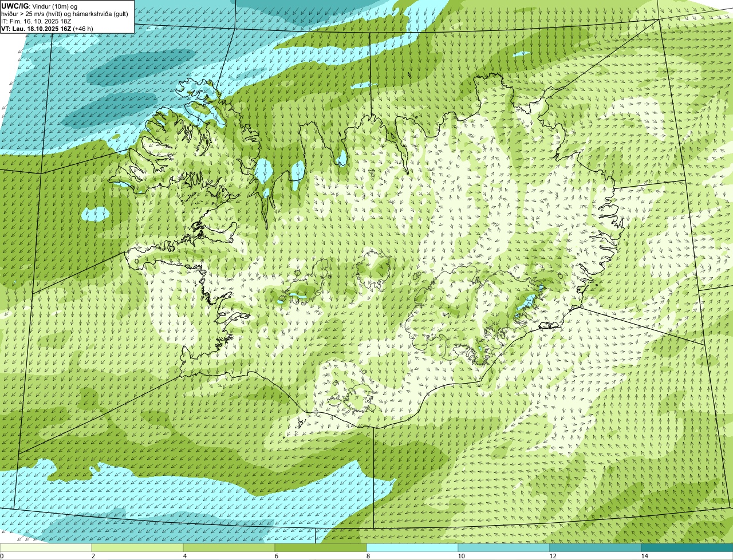Click the 2–4 m/s light green legend swatch
The image size is (733, 560).
pos(137,547)
